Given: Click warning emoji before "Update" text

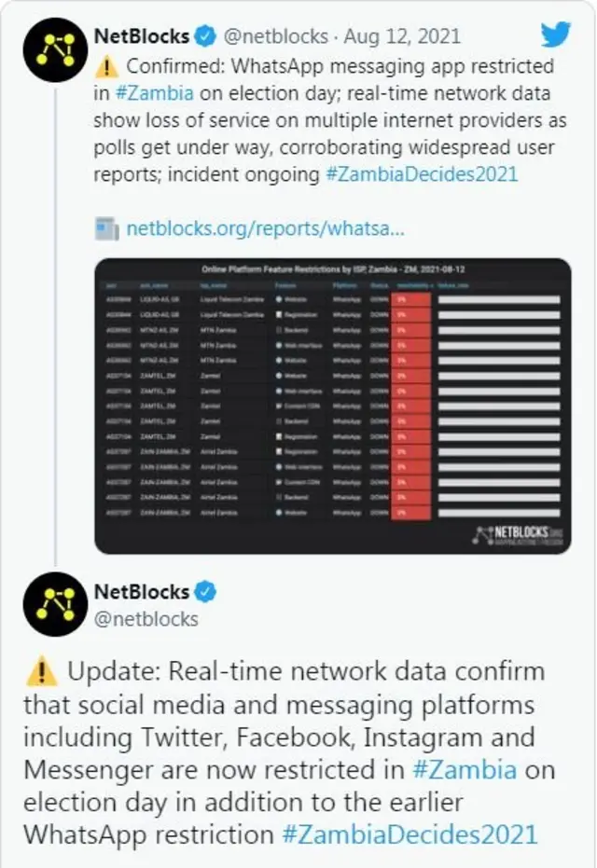Looking at the screenshot, I should pyautogui.click(x=40, y=671).
